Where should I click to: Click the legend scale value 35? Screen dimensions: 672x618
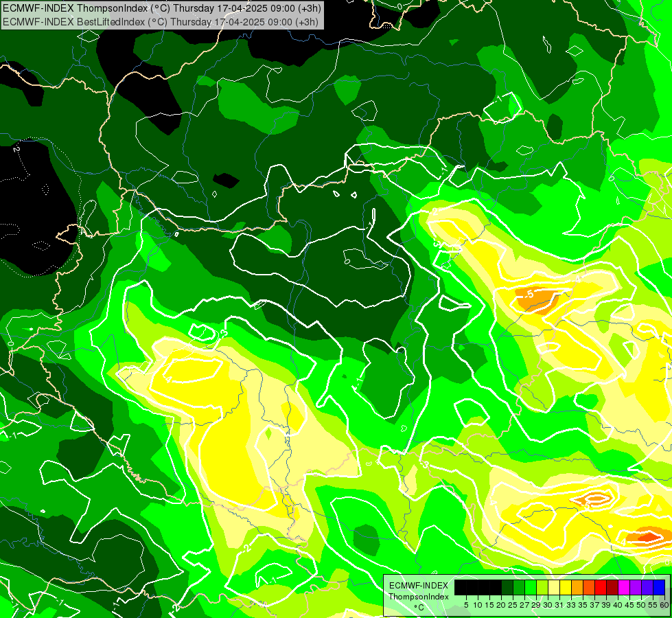pos(583,605)
